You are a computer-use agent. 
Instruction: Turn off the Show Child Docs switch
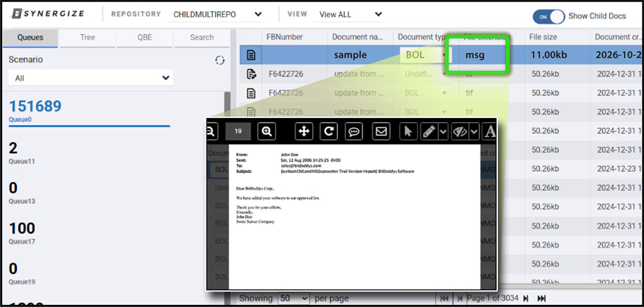[548, 16]
